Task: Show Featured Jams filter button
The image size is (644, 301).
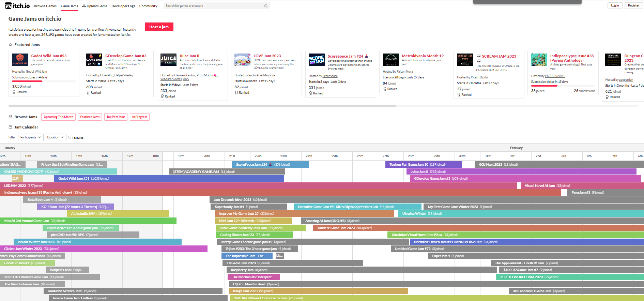Action: [90, 117]
